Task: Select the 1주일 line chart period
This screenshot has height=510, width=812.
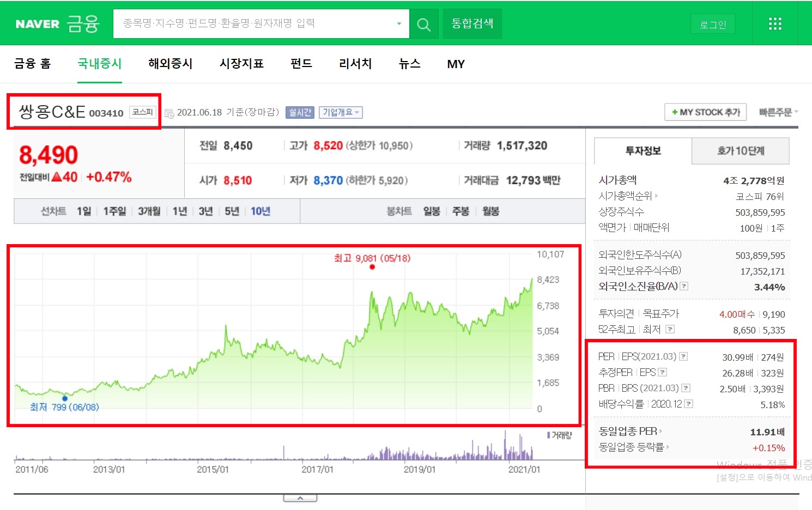Action: click(x=114, y=211)
